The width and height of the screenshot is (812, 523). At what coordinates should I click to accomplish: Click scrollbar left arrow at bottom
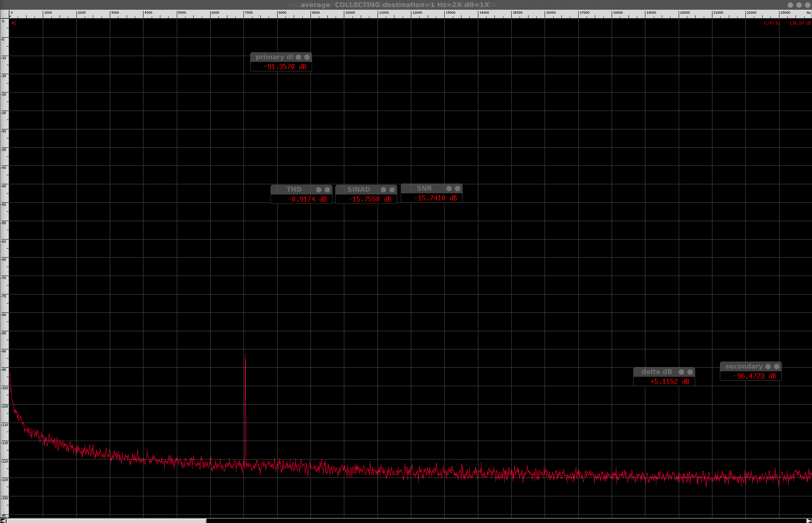pos(3,520)
